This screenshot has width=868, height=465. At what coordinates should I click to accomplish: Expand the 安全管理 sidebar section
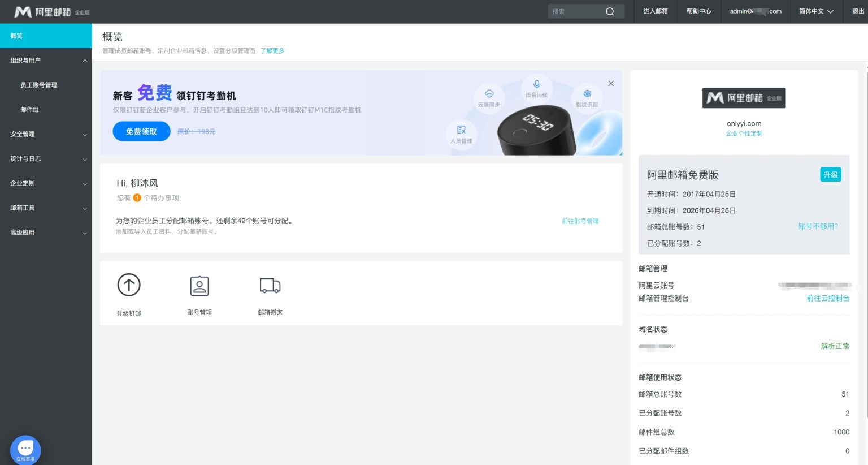click(85, 135)
